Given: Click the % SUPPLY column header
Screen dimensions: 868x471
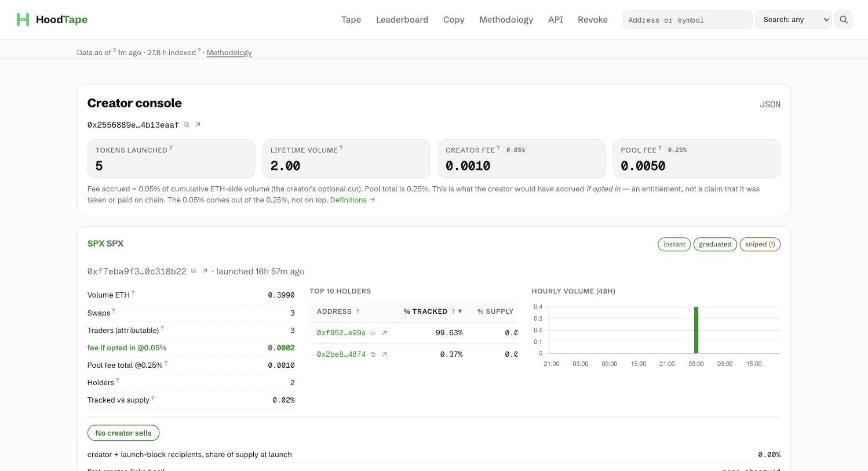Looking at the screenshot, I should point(495,311).
